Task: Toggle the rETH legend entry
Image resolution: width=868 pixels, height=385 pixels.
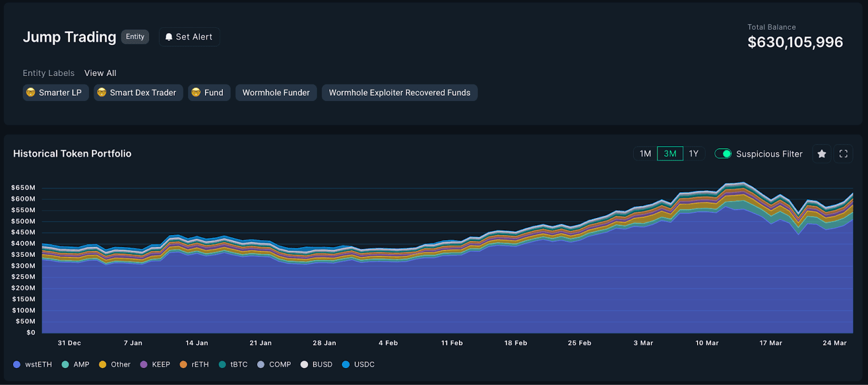Action: (194, 364)
